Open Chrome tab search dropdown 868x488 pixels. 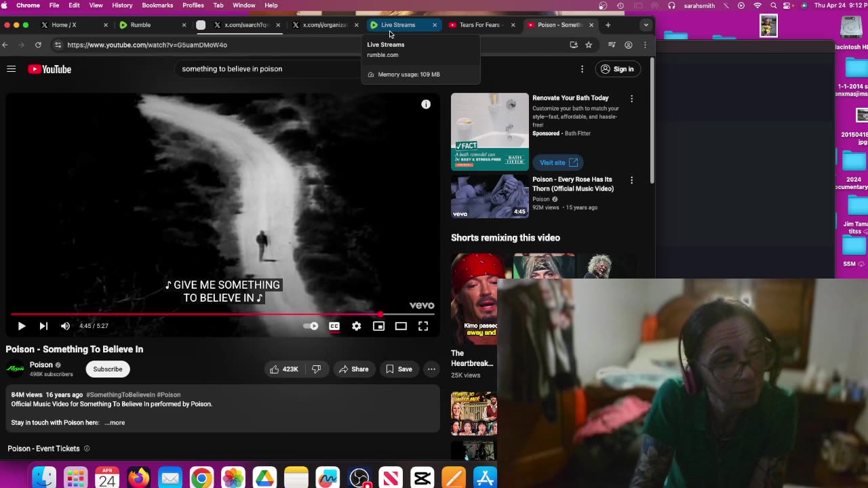(646, 25)
